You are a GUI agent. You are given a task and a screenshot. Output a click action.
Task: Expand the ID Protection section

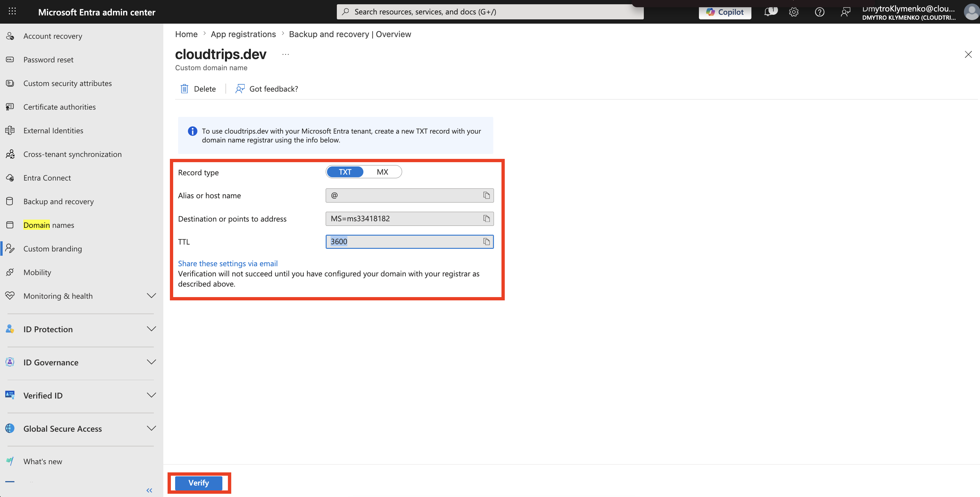[152, 329]
